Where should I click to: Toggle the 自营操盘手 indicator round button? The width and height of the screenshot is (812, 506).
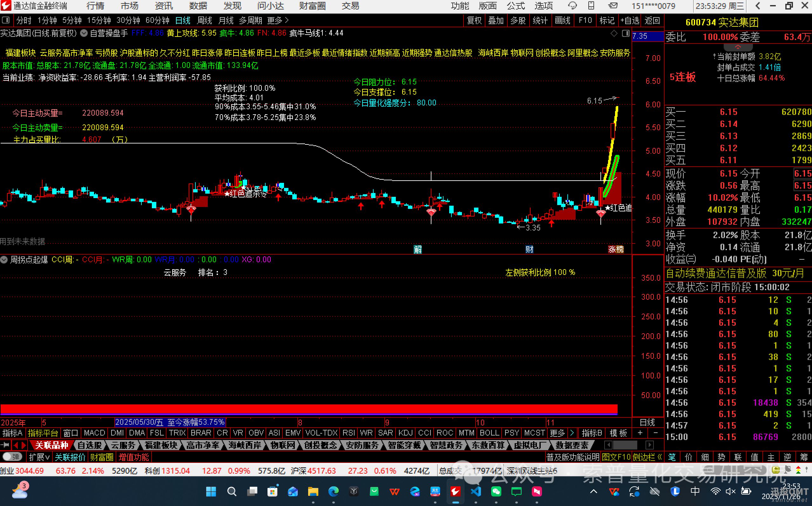(84, 33)
